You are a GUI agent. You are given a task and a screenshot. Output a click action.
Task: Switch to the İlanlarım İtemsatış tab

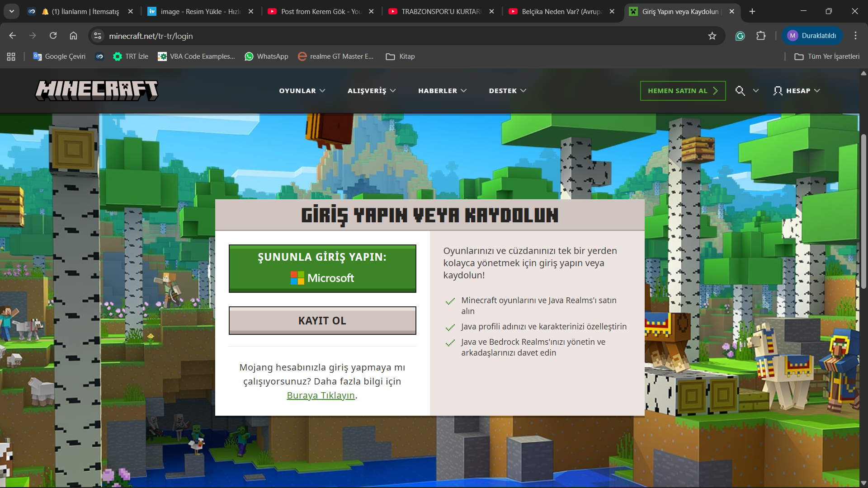tap(81, 11)
